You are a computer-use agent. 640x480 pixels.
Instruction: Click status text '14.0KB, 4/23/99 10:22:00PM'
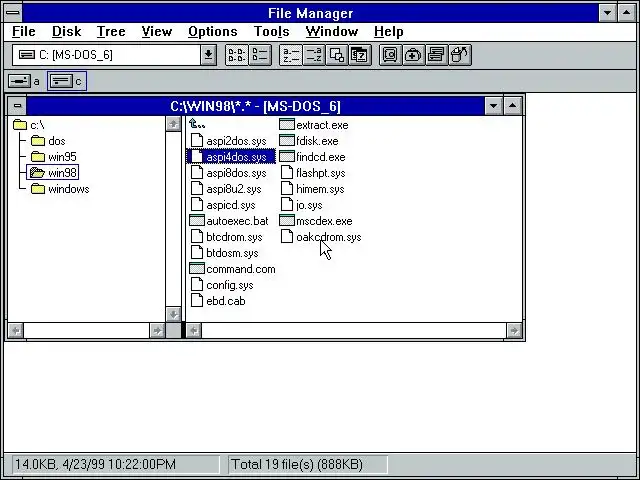(x=96, y=464)
